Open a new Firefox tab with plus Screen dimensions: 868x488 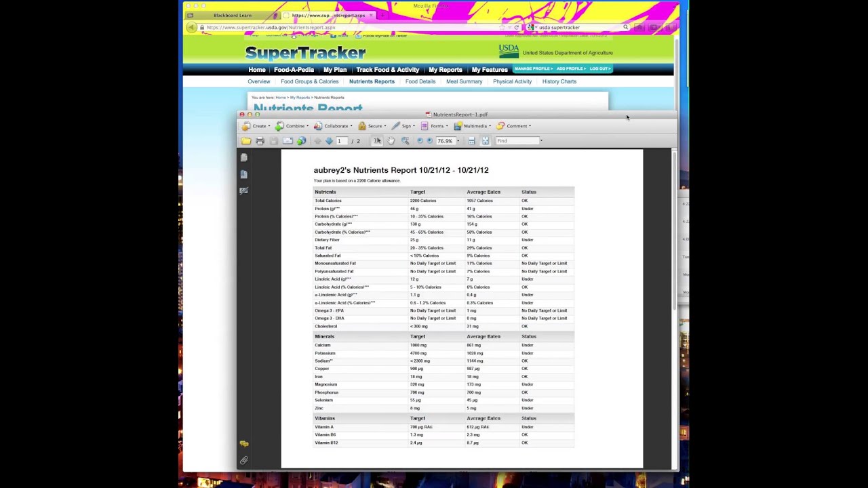(382, 15)
